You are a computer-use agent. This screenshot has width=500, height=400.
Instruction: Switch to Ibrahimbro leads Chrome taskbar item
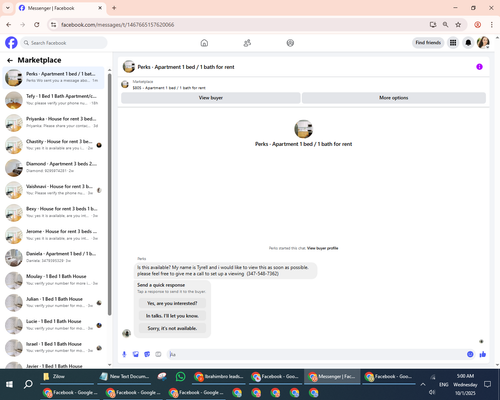click(x=219, y=377)
